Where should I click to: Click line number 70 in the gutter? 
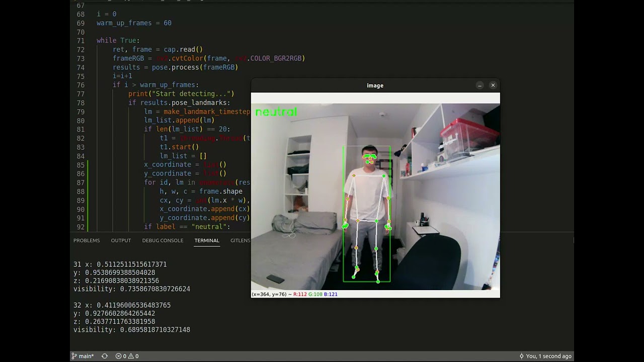pos(80,32)
